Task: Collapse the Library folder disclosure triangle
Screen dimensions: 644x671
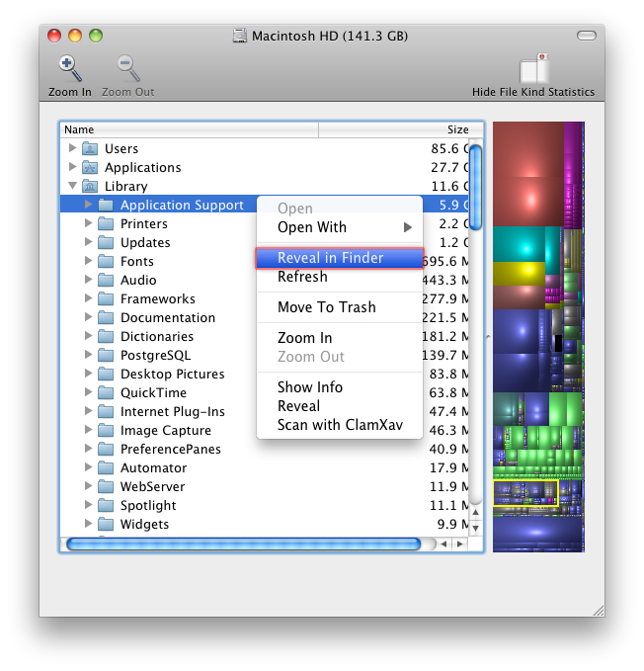Action: click(73, 186)
